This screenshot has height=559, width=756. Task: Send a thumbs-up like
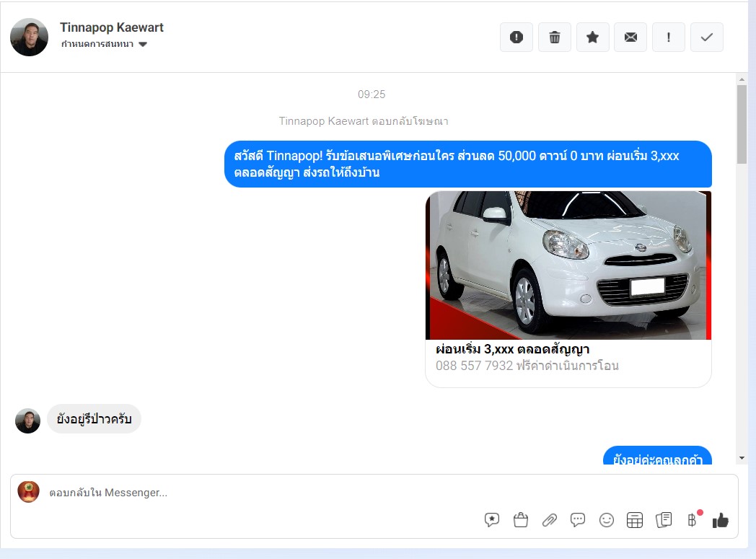[x=721, y=520]
